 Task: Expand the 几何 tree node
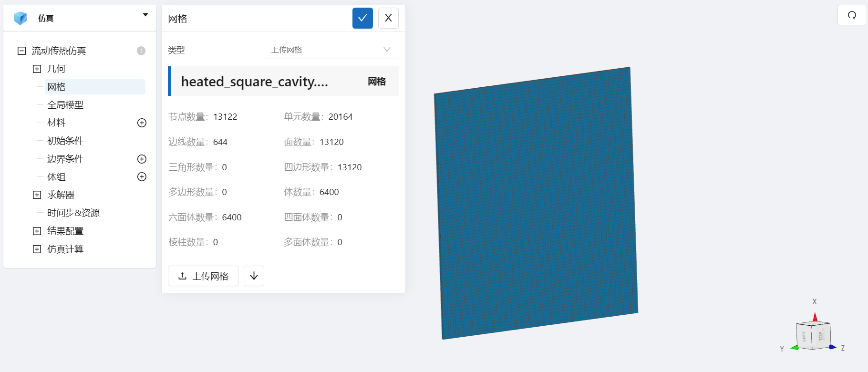[37, 69]
